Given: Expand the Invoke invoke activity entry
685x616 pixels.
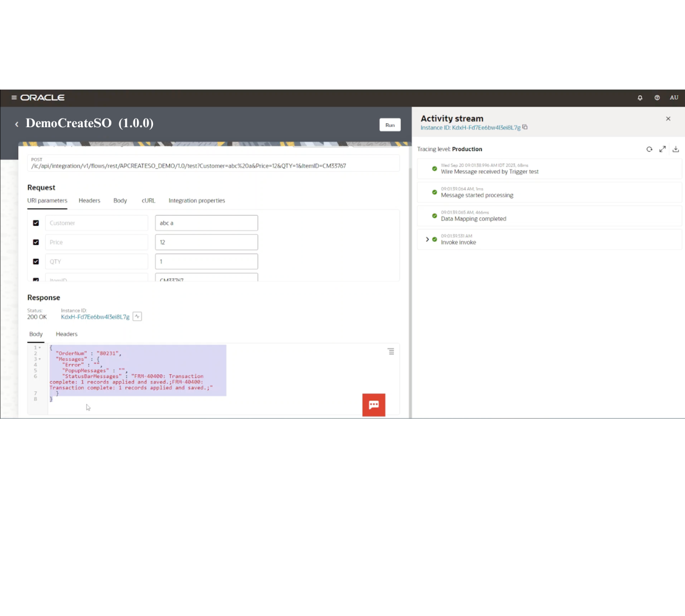Looking at the screenshot, I should coord(427,240).
